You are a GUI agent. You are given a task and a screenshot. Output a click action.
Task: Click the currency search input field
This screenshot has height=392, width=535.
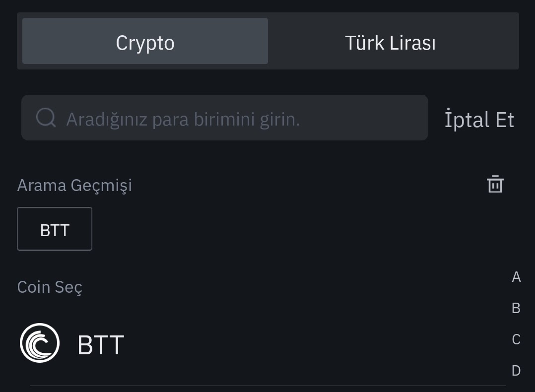pos(223,118)
